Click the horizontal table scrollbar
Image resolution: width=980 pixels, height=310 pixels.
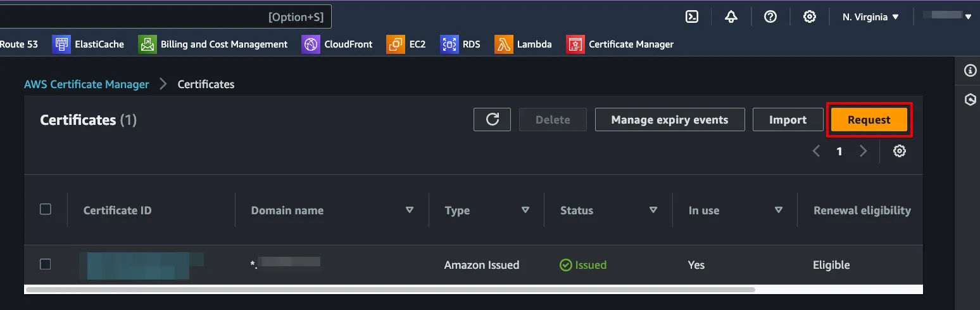point(390,290)
